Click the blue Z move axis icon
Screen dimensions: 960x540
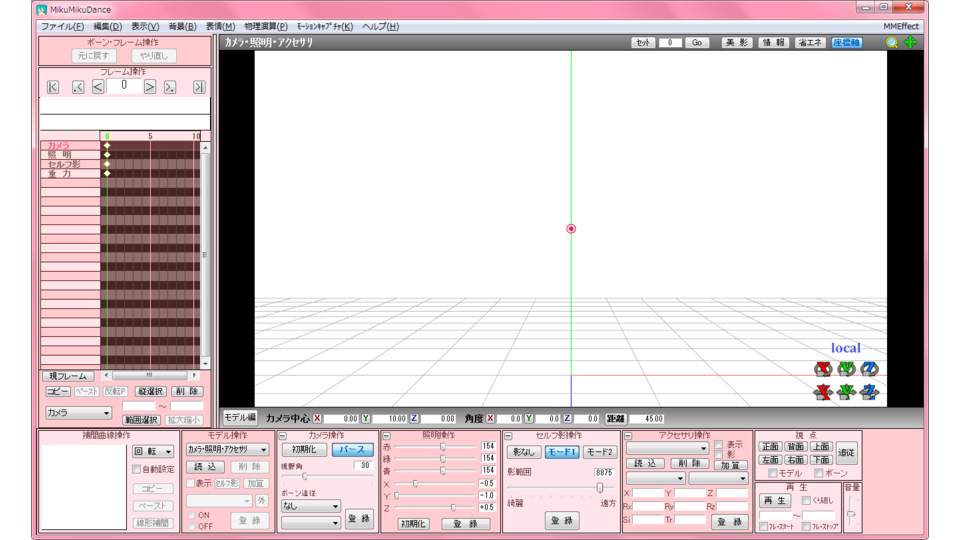[x=869, y=392]
